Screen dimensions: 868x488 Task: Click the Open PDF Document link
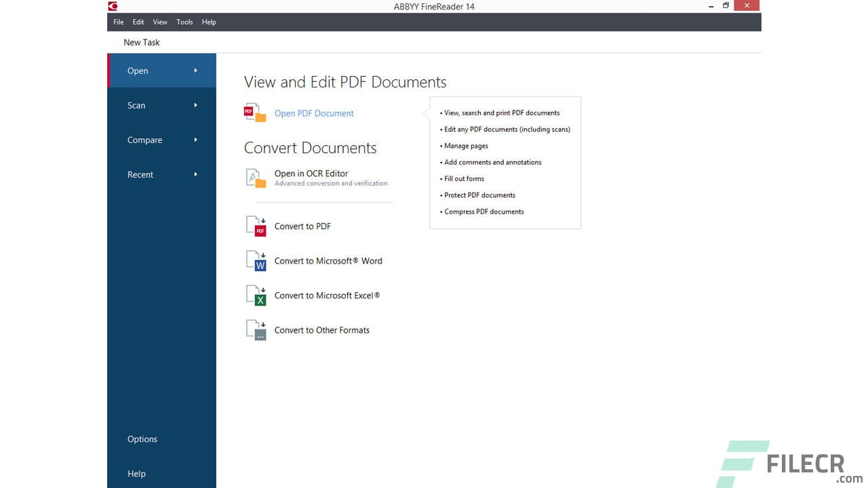tap(314, 113)
